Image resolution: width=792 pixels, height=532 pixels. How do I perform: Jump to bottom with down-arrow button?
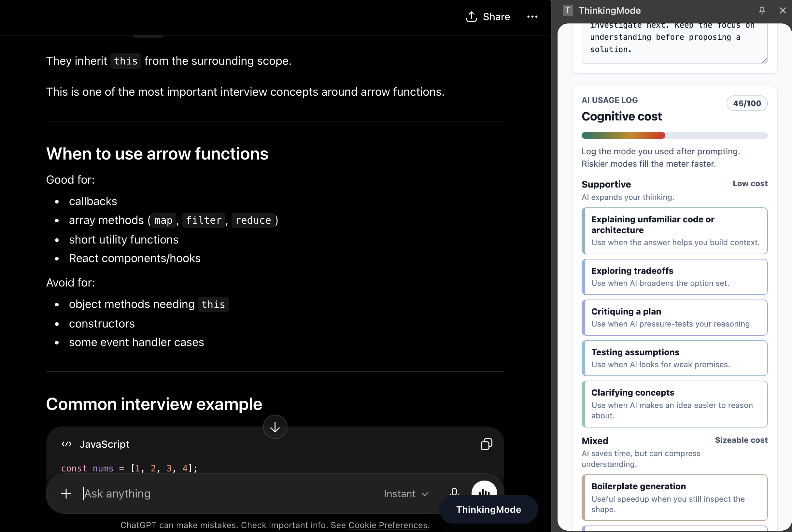point(275,427)
